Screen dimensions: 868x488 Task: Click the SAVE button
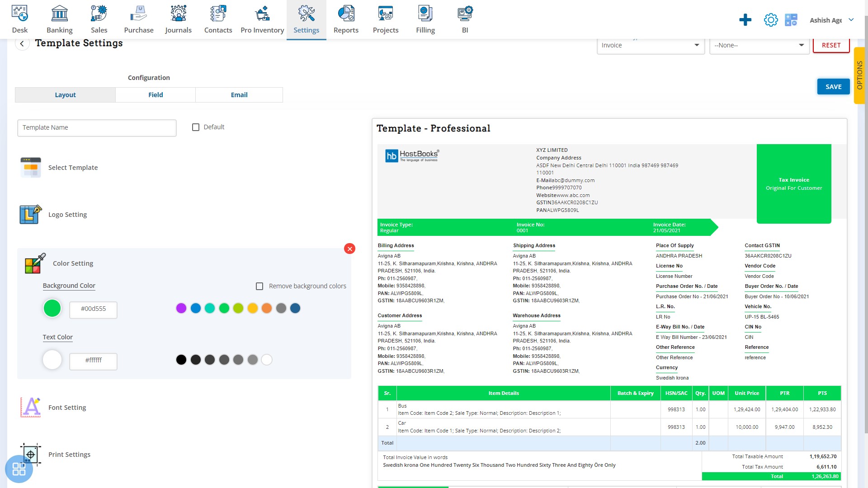pyautogui.click(x=834, y=86)
